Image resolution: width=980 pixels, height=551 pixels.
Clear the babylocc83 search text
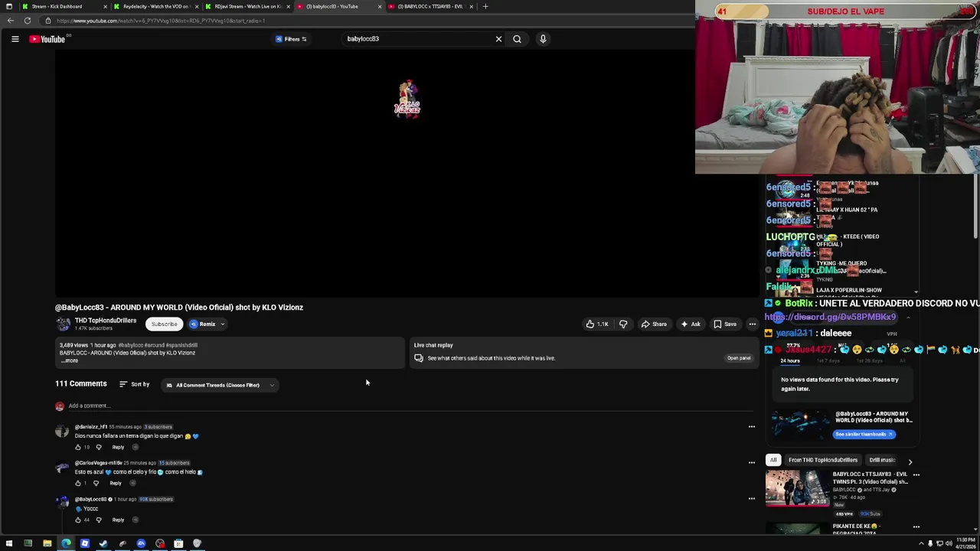coord(498,39)
